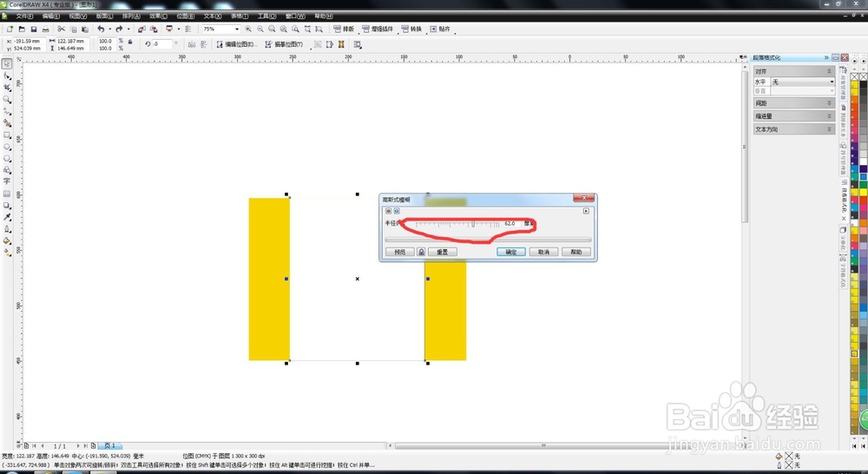Switch to dual-pane preview in blur dialog
The image size is (868, 474).
click(389, 211)
